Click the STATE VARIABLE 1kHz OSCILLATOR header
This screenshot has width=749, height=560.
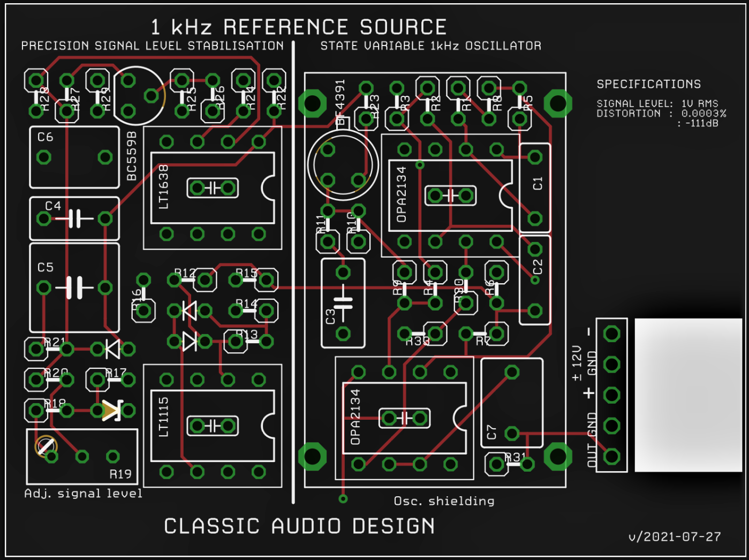[x=430, y=46]
